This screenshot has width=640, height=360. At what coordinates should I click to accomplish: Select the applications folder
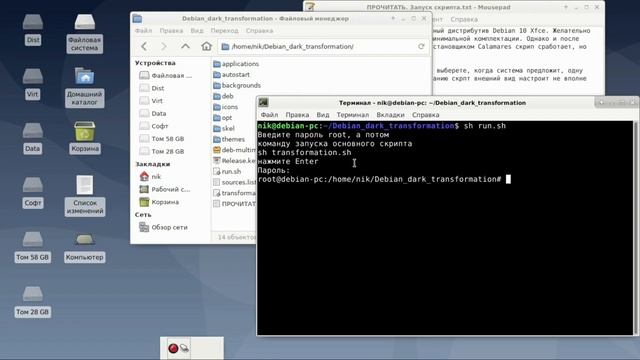[236, 64]
